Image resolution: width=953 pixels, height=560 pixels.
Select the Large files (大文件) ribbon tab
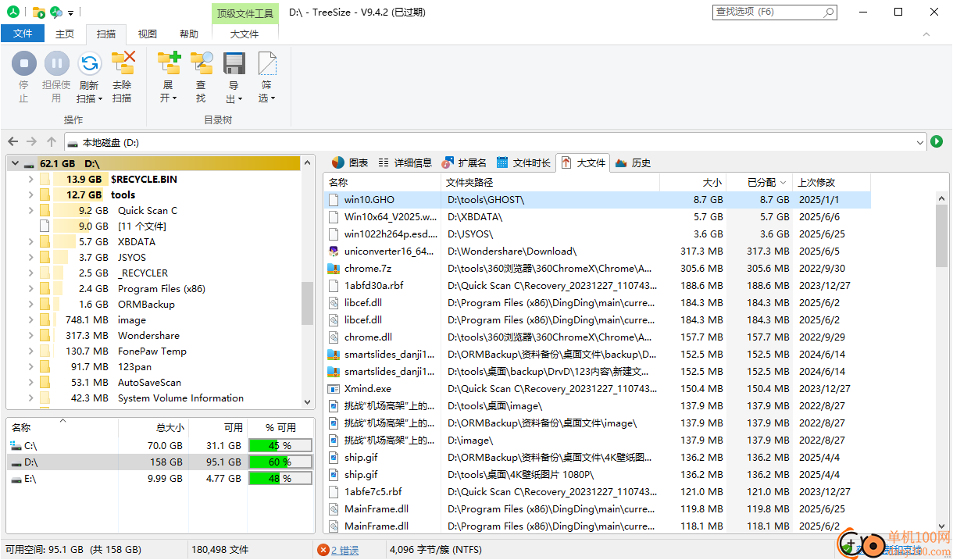pyautogui.click(x=244, y=34)
